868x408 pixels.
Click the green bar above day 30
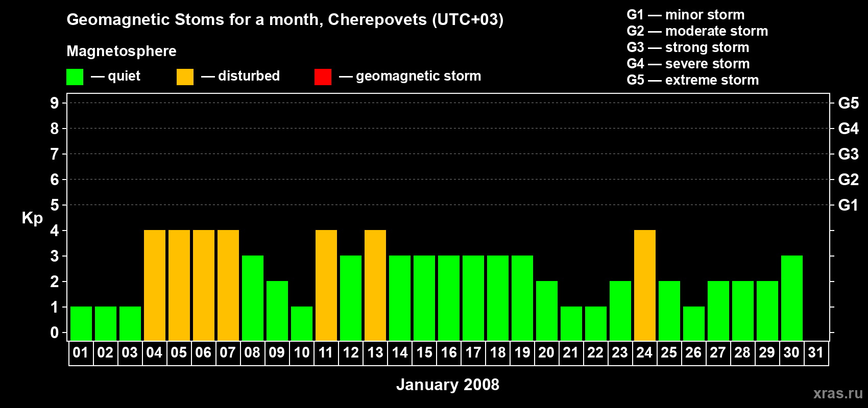pos(792,298)
